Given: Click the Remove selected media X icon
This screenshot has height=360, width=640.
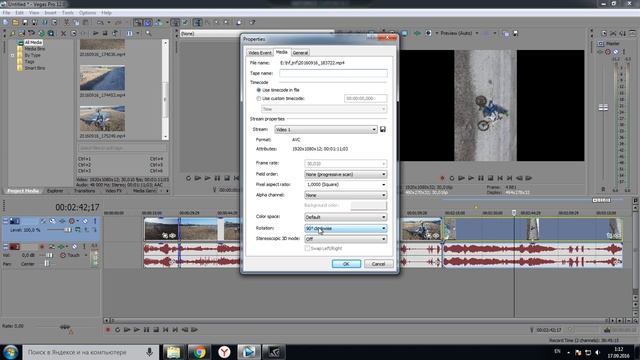Looking at the screenshot, I should [64, 33].
